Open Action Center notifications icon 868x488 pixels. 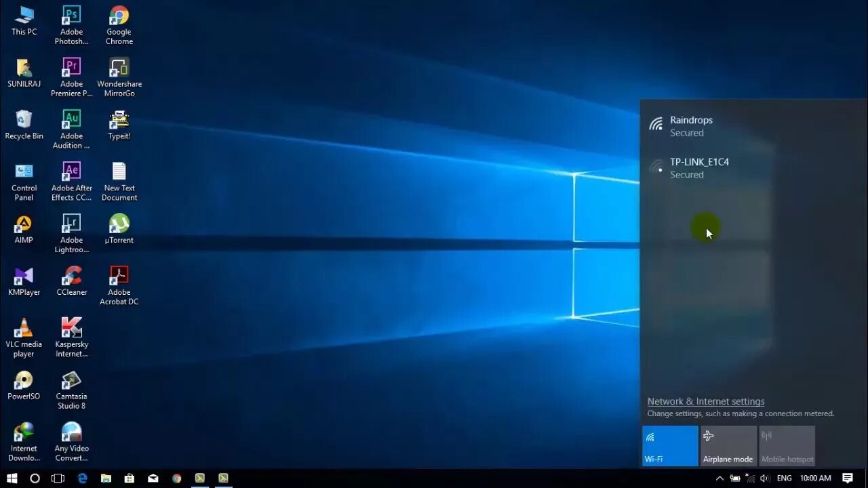click(x=848, y=479)
